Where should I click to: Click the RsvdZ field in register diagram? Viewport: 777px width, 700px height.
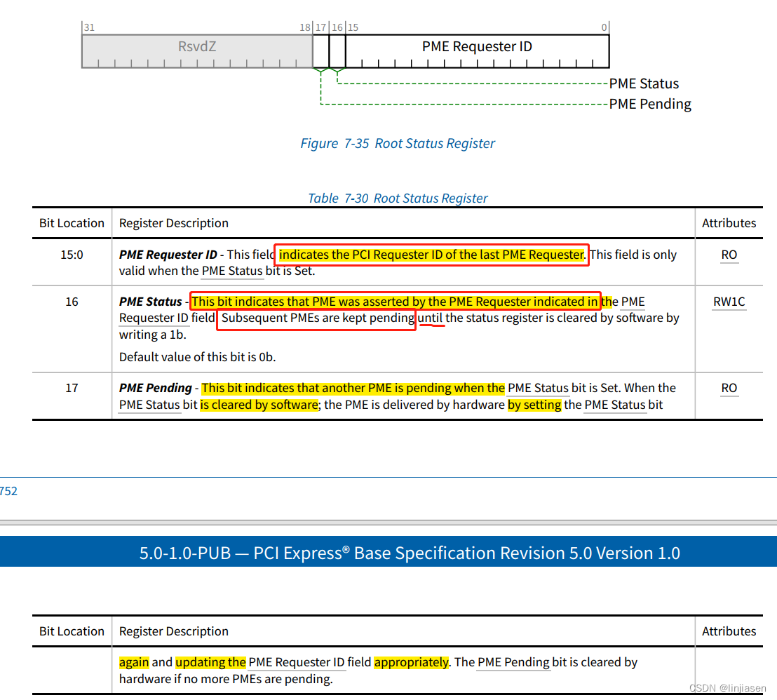point(197,51)
